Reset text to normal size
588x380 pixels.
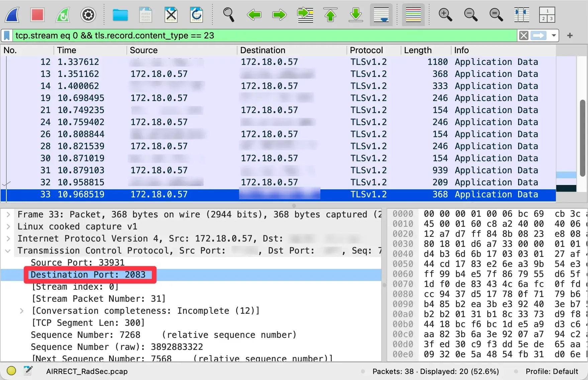coord(496,15)
